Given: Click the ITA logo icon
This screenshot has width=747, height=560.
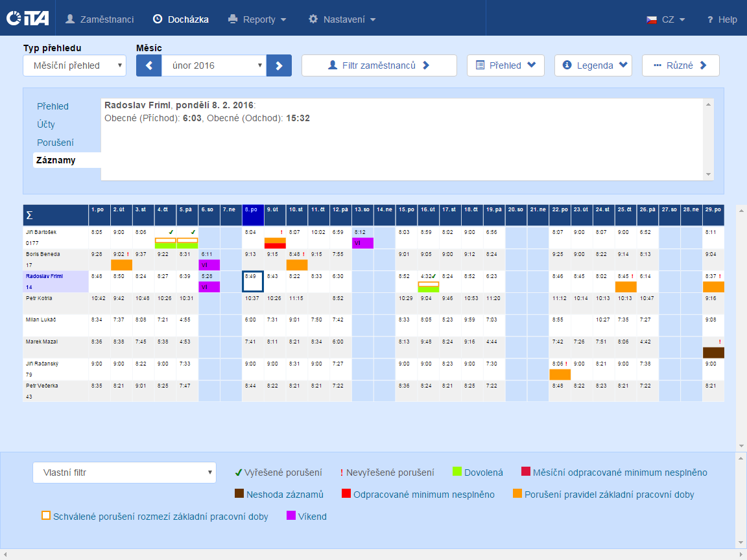Looking at the screenshot, I should [x=27, y=19].
